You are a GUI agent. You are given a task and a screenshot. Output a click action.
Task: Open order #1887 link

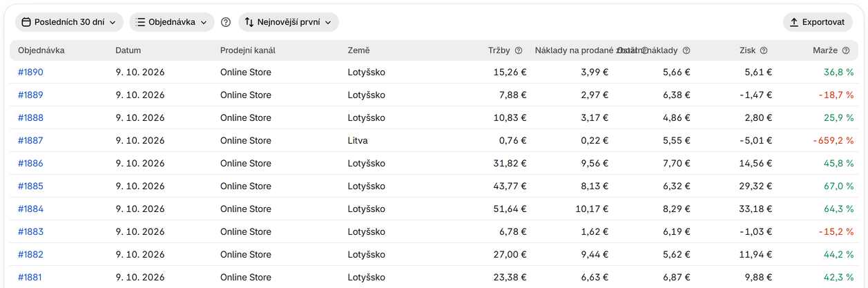click(30, 140)
